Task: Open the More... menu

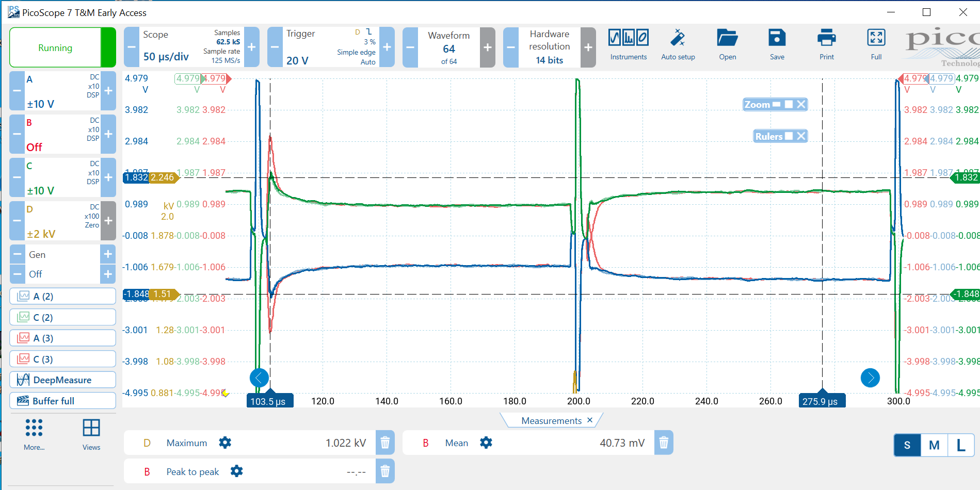Action: click(x=34, y=433)
